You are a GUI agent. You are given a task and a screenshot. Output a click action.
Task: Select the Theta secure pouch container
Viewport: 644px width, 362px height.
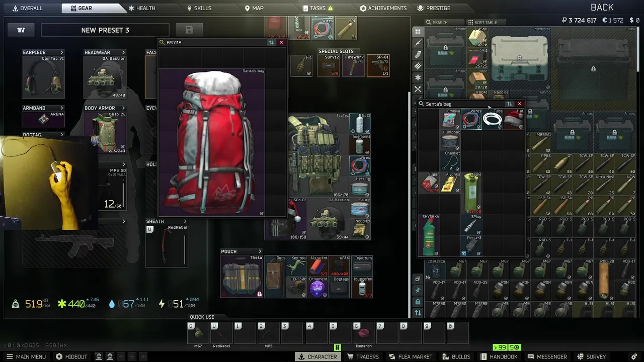[242, 276]
